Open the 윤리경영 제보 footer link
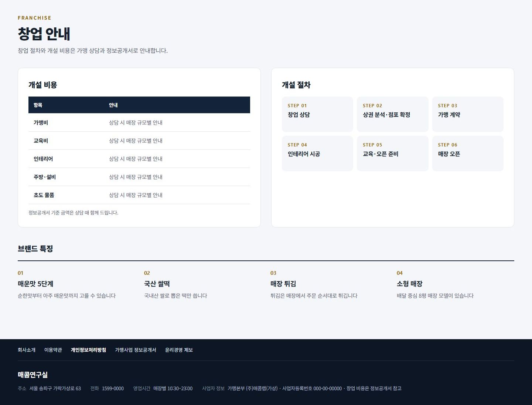The height and width of the screenshot is (405, 532). tap(179, 350)
